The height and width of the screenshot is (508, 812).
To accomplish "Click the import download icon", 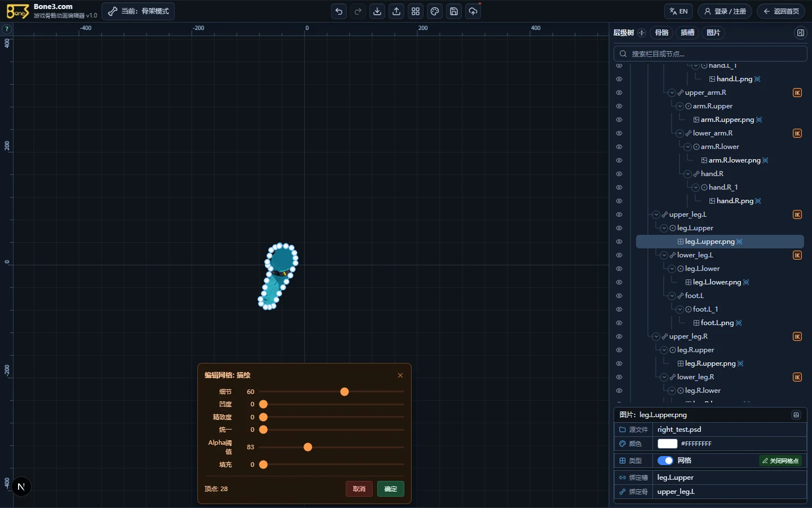I will pos(377,11).
